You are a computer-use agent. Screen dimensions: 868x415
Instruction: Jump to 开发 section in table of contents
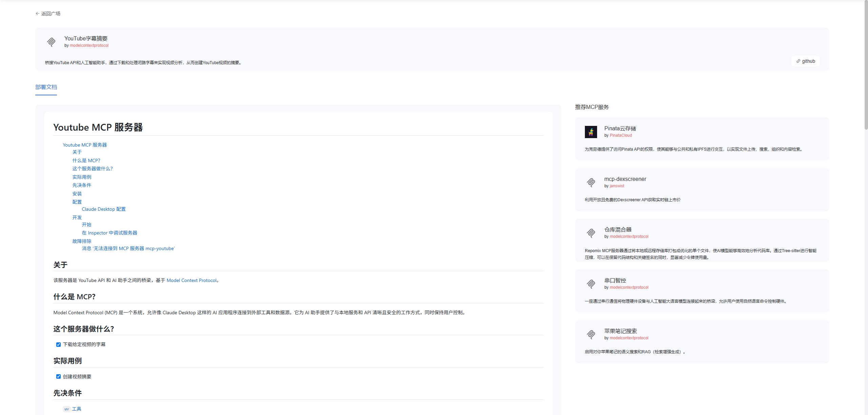77,218
